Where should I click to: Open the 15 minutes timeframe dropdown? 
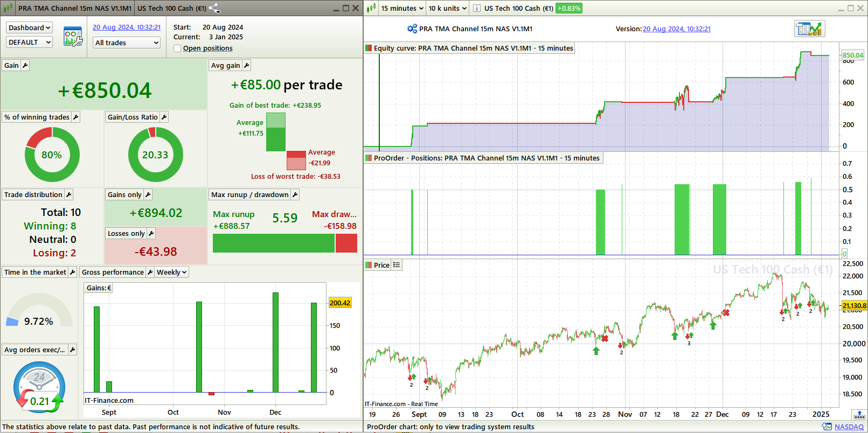(402, 8)
